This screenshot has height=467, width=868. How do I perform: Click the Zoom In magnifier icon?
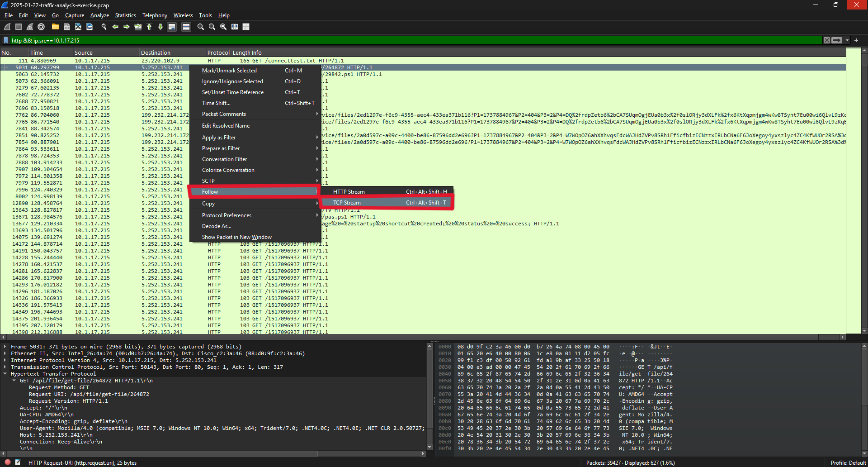tap(201, 27)
